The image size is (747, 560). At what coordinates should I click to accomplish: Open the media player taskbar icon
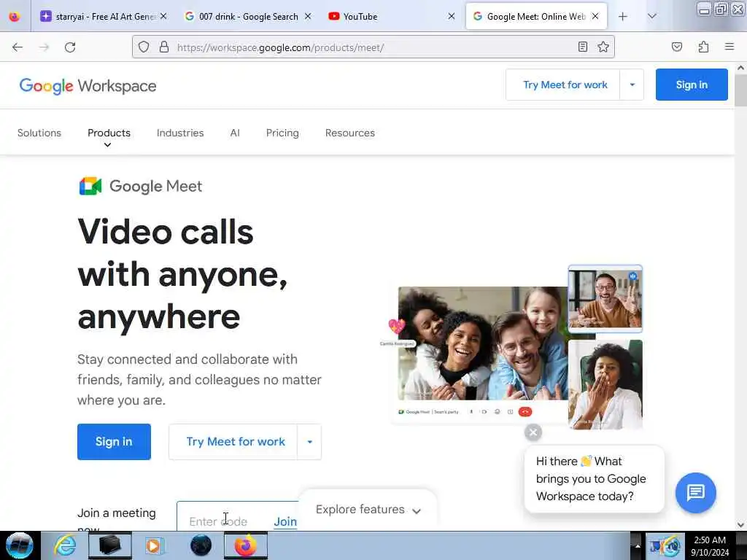pyautogui.click(x=154, y=545)
